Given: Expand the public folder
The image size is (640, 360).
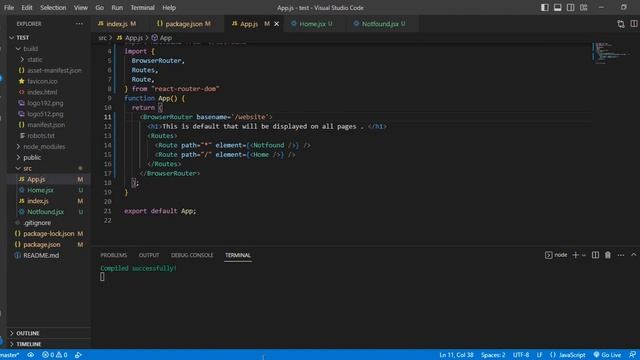Looking at the screenshot, I should click(x=49, y=158).
